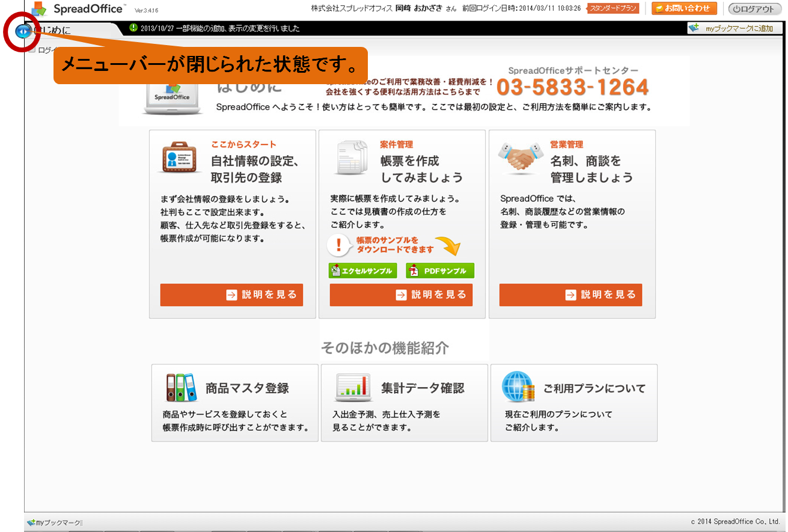788x532 pixels.
Task: Click the myブックマーク label in bottom bar
Action: 58,523
